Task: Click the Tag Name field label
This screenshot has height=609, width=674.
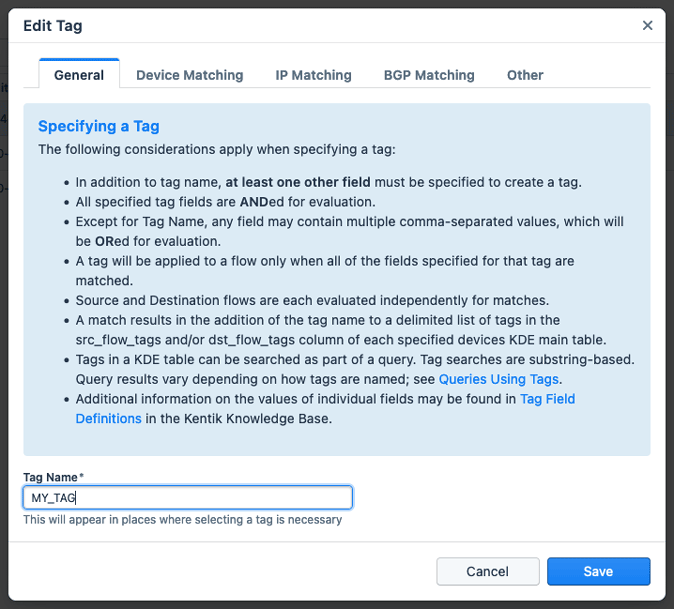Action: [52, 477]
